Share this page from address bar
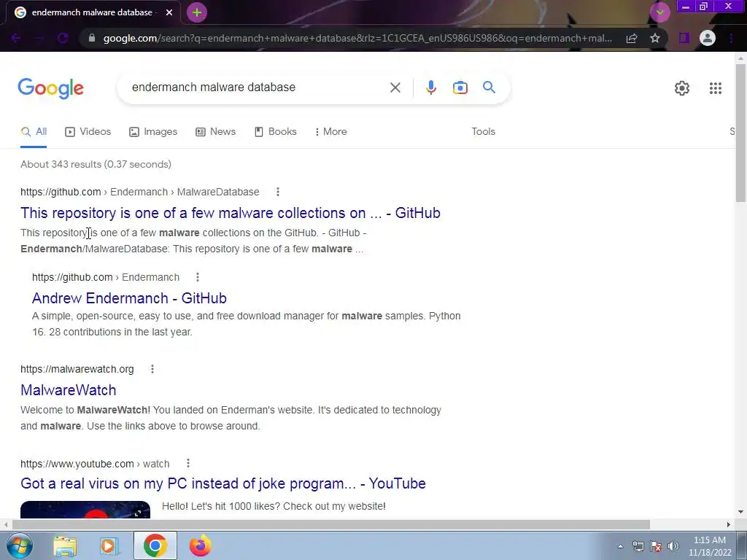 (632, 38)
